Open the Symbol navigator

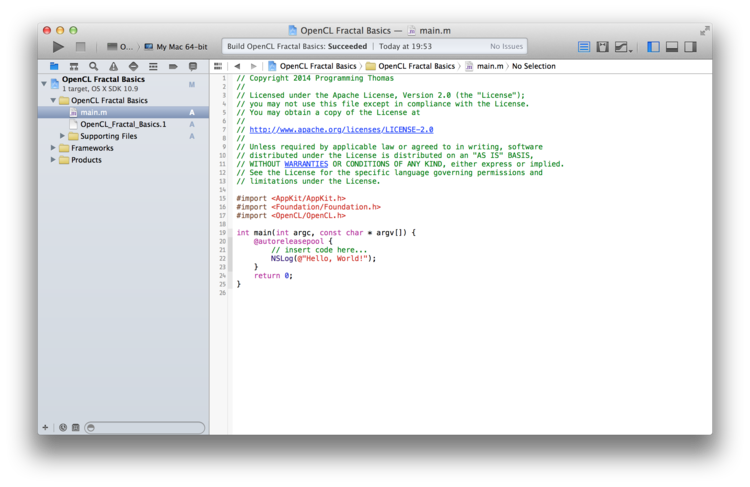click(x=74, y=66)
